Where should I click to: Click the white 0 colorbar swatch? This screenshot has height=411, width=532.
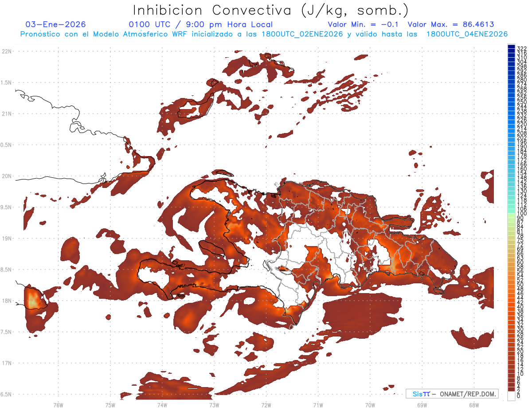[511, 397]
